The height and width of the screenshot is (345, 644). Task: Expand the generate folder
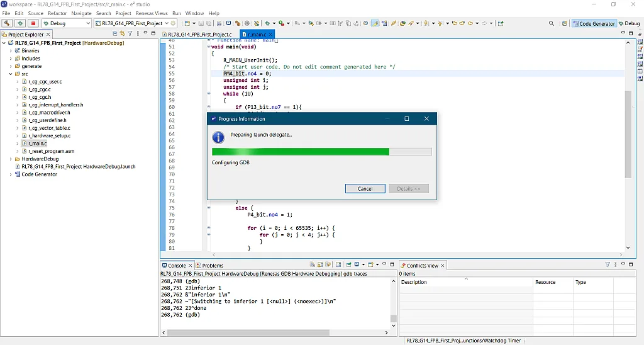click(x=11, y=66)
